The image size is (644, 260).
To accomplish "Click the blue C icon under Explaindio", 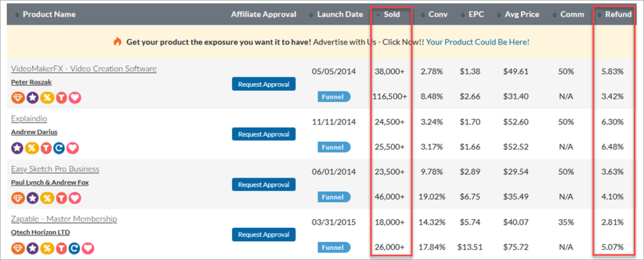I will (x=60, y=147).
